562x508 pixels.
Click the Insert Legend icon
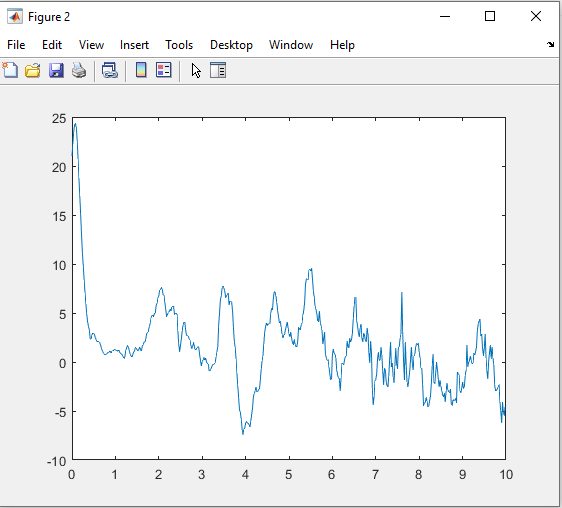(164, 70)
